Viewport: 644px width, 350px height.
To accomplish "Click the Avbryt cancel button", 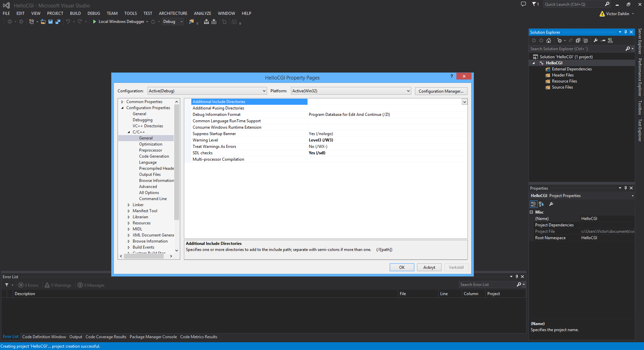I will pos(429,267).
